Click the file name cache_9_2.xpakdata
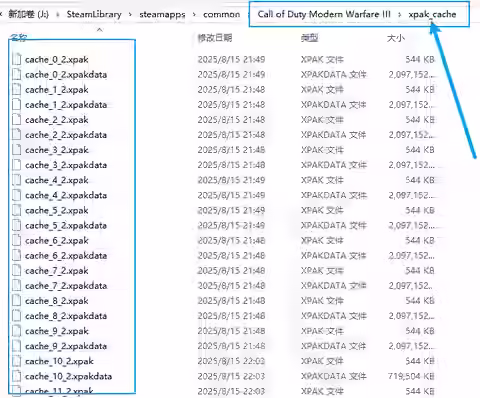Screen dimensions: 480x398 (66, 346)
